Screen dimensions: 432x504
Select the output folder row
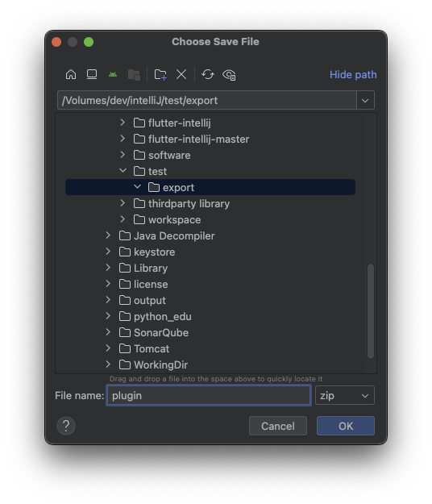click(210, 300)
